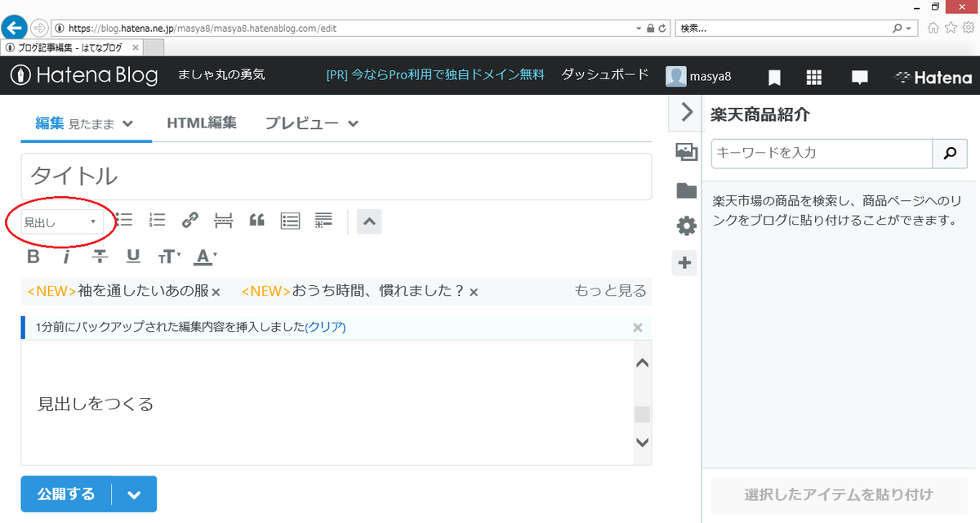Dismiss the 袖を通したいあの服 topic tag
This screenshot has width=980, height=523.
pos(216,292)
